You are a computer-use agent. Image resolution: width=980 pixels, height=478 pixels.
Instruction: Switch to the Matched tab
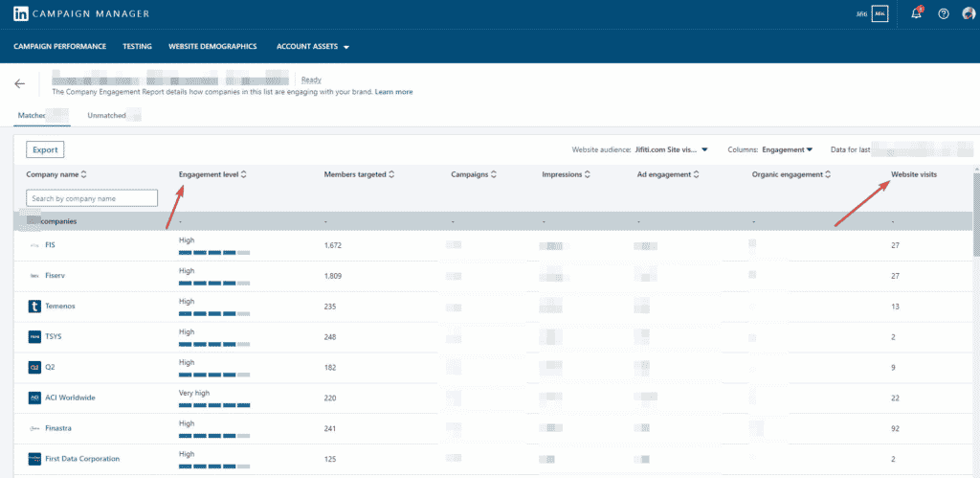coord(42,116)
